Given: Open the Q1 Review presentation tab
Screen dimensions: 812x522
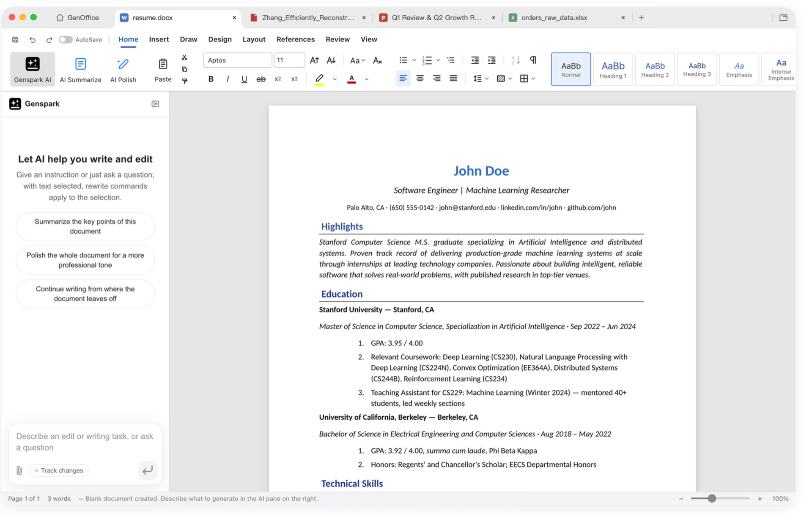Looking at the screenshot, I should tap(437, 18).
